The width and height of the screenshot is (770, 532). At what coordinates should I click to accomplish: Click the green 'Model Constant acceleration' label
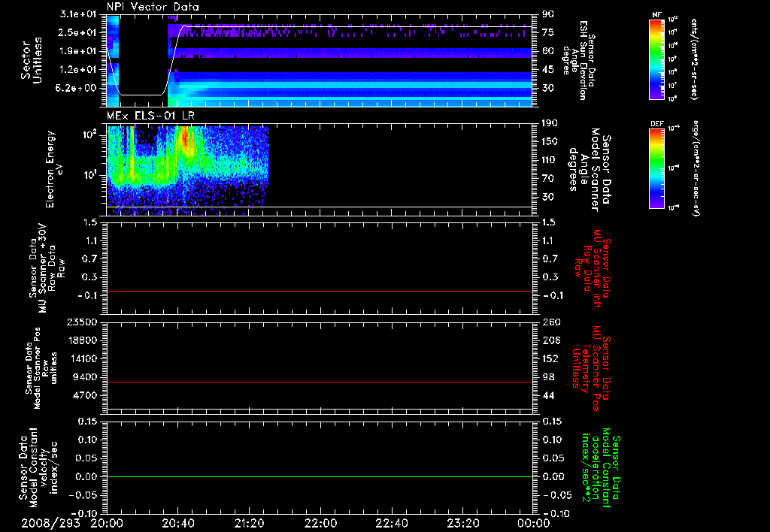(x=601, y=467)
